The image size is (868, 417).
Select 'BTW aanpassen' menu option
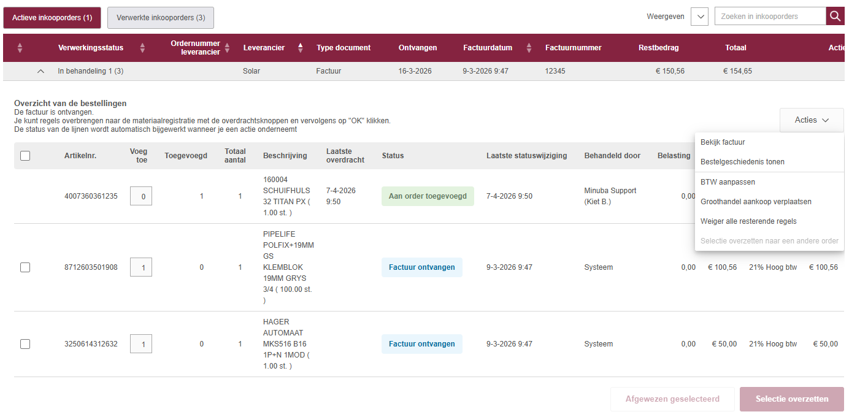728,182
